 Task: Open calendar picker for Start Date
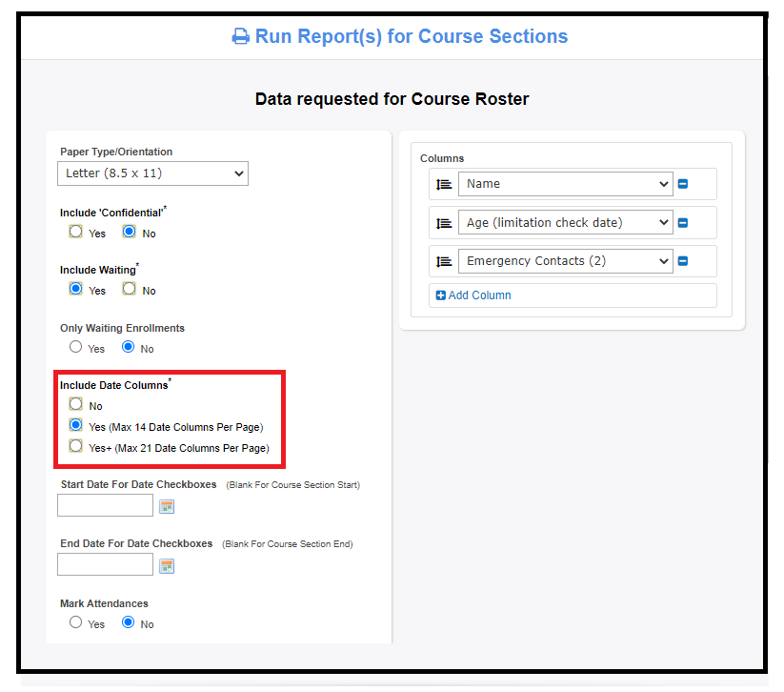[x=167, y=507]
